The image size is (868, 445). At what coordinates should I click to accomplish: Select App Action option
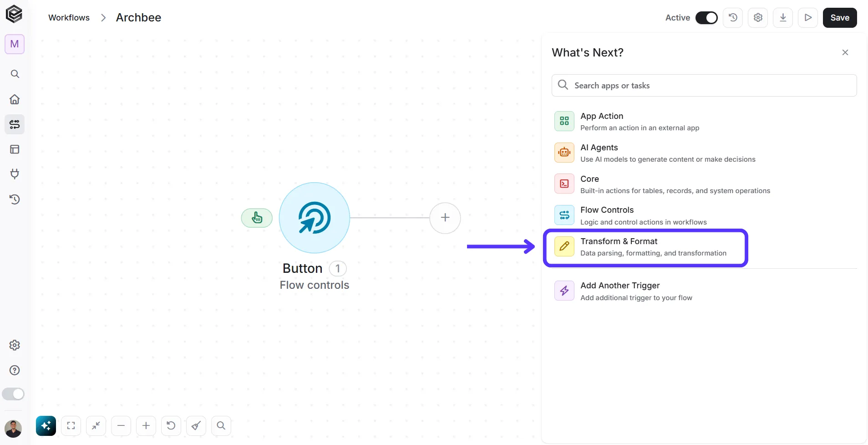[704, 122]
